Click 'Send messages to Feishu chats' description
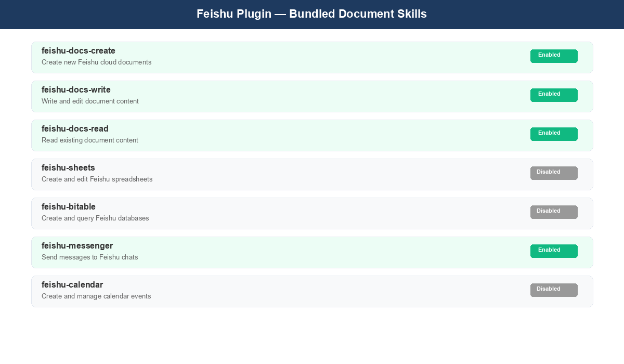The width and height of the screenshot is (624, 364). coord(90,257)
